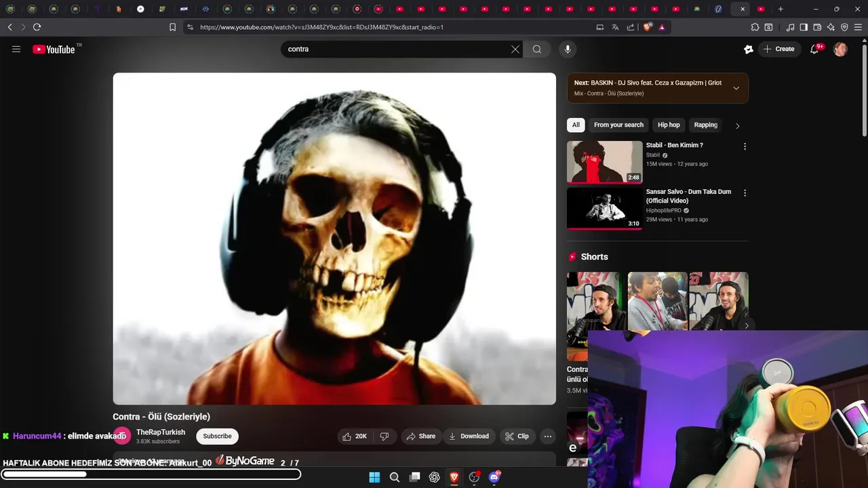The height and width of the screenshot is (488, 868).
Task: Go forward in browser history
Action: [x=23, y=27]
